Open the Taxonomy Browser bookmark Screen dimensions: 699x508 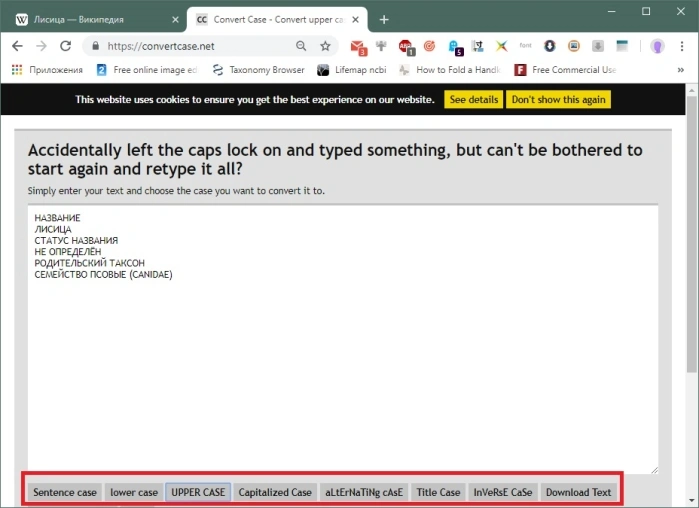(x=259, y=70)
